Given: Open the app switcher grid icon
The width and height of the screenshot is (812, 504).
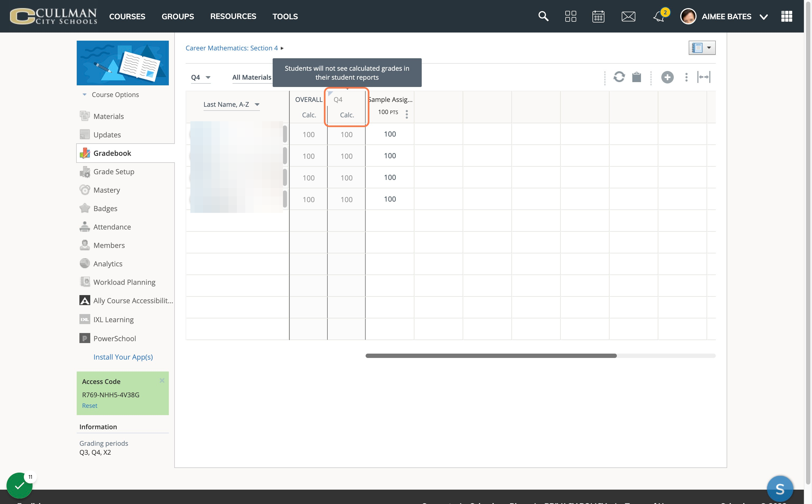Looking at the screenshot, I should [x=787, y=16].
